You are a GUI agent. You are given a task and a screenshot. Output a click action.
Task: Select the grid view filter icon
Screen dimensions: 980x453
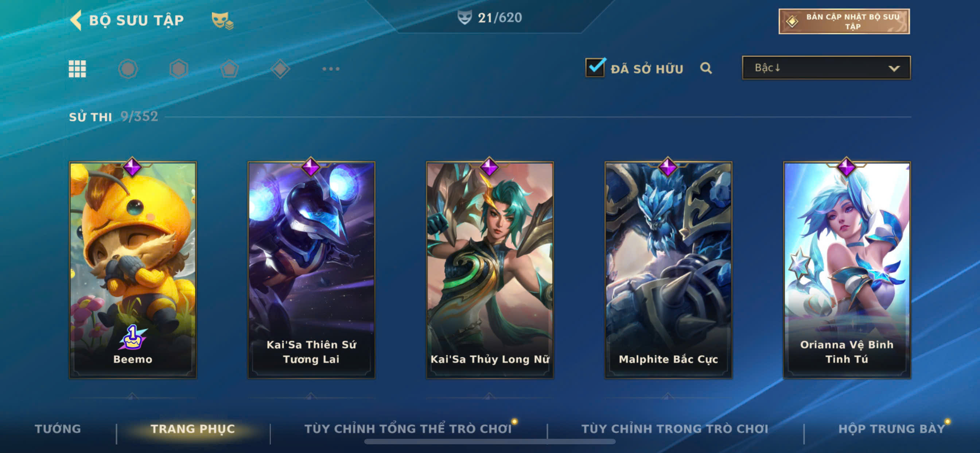[77, 69]
